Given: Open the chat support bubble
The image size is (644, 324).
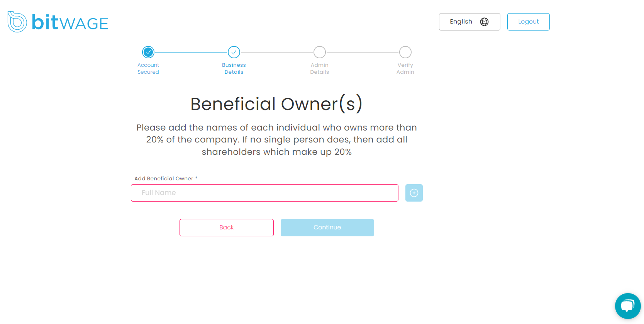Looking at the screenshot, I should coord(627,306).
